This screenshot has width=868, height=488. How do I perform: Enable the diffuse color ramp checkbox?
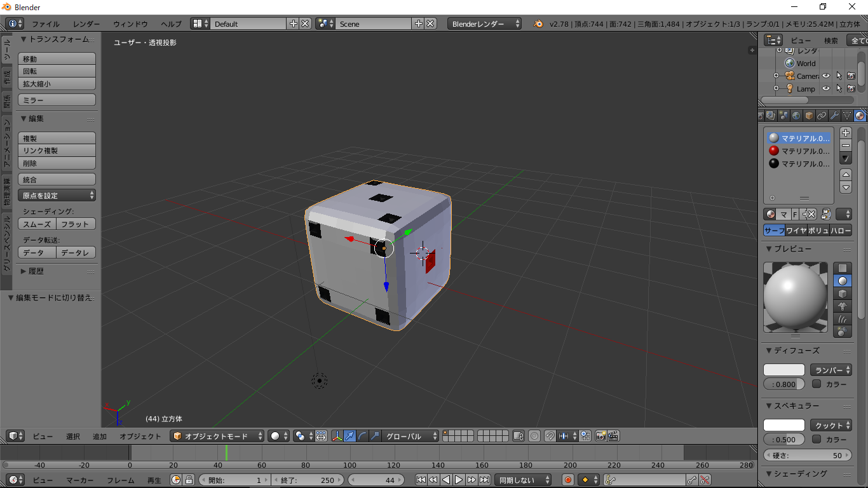tap(817, 384)
